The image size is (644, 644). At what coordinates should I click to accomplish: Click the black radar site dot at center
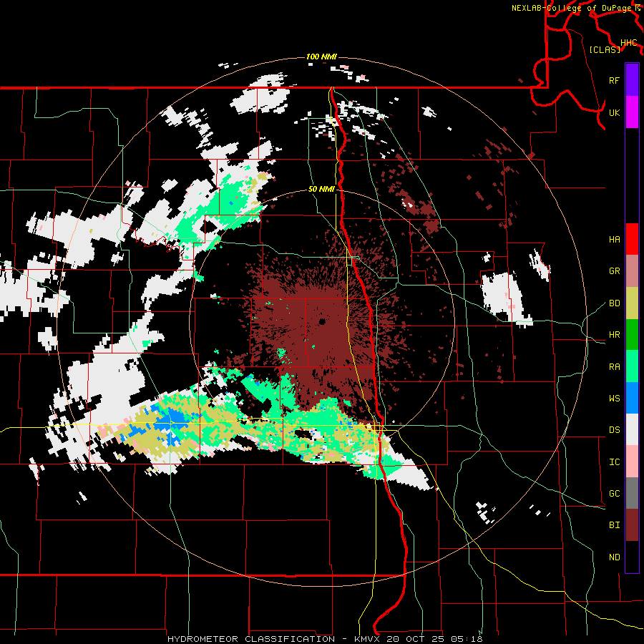tap(322, 321)
